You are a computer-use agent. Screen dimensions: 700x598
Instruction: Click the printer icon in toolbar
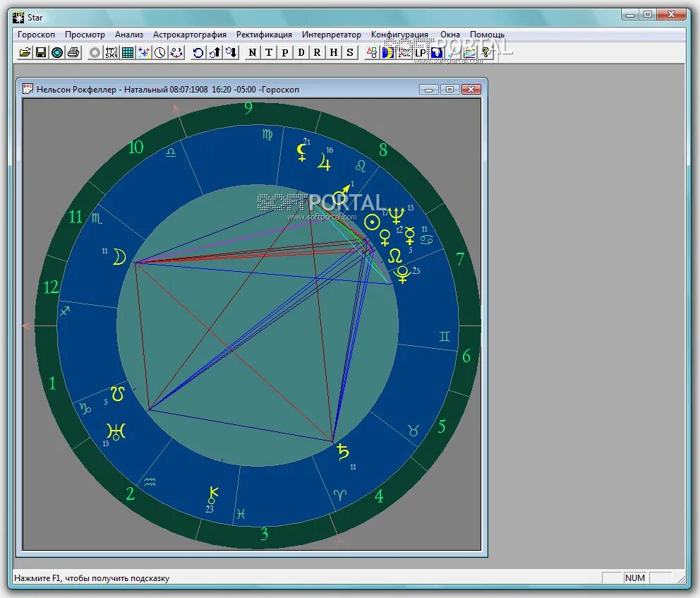[x=73, y=53]
